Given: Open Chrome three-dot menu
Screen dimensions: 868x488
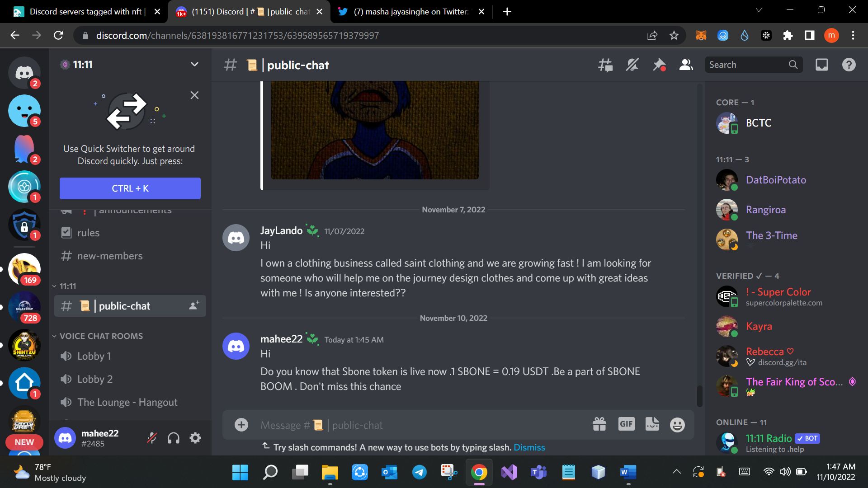Looking at the screenshot, I should coord(853,35).
